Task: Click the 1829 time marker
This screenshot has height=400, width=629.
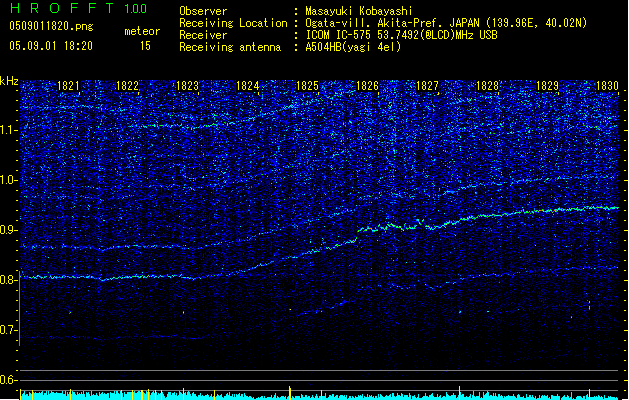Action: (x=548, y=86)
